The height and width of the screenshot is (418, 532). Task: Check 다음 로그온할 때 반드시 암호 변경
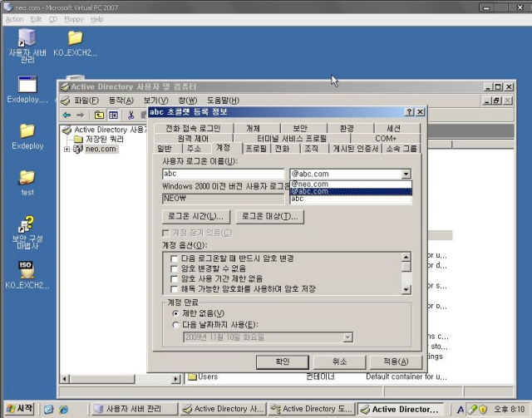point(174,258)
